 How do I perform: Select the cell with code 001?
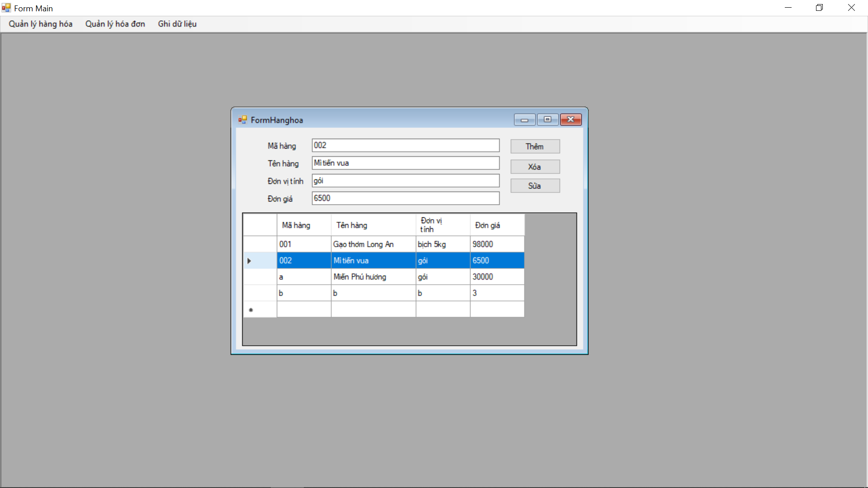tap(304, 244)
